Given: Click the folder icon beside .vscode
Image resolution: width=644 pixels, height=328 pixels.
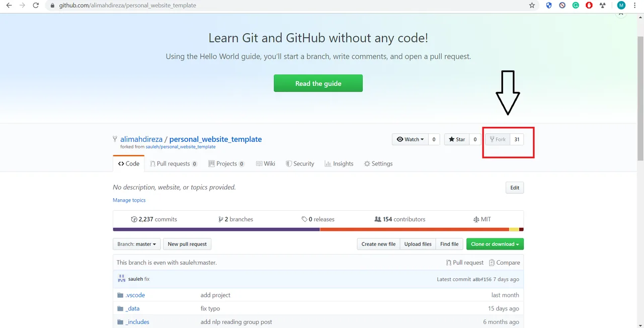Looking at the screenshot, I should click(x=120, y=295).
